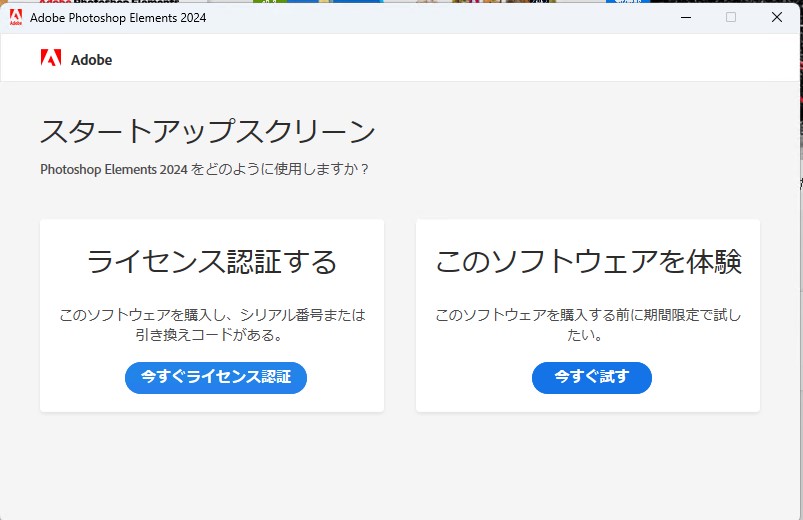Click the 今すぐライセンス認証 button
Image resolution: width=803 pixels, height=520 pixels.
[x=216, y=378]
